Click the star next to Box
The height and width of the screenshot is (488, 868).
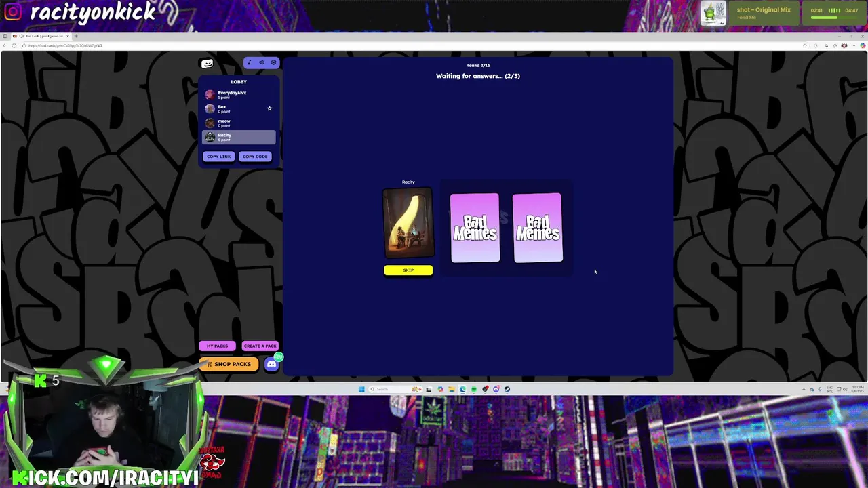click(x=269, y=108)
